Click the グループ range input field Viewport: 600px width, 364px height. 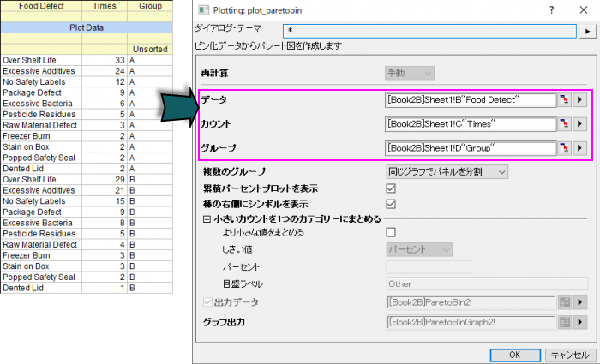point(471,148)
